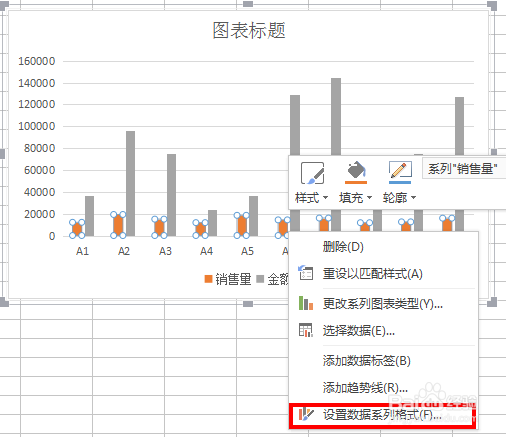This screenshot has height=437, width=506.
Task: Click the 40000 value axis label
Action: pos(40,192)
